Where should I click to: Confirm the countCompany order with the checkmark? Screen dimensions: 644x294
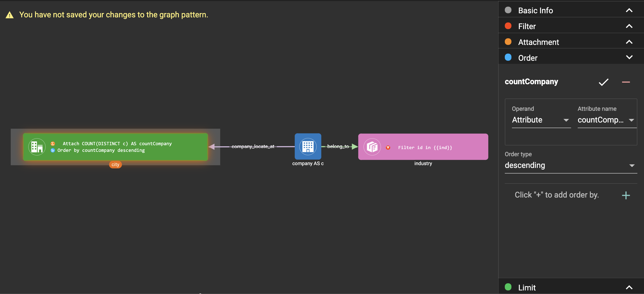tap(603, 82)
